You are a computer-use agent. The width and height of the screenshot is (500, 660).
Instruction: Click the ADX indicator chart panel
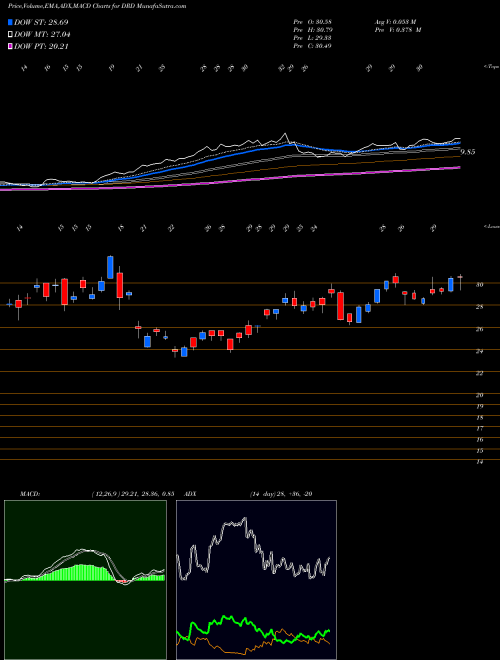[x=256, y=580]
